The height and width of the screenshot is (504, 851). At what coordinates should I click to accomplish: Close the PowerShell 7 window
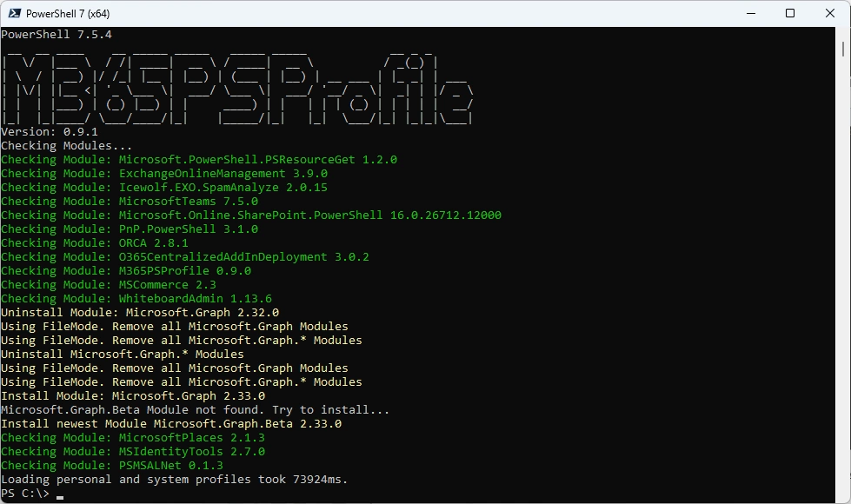[x=830, y=13]
